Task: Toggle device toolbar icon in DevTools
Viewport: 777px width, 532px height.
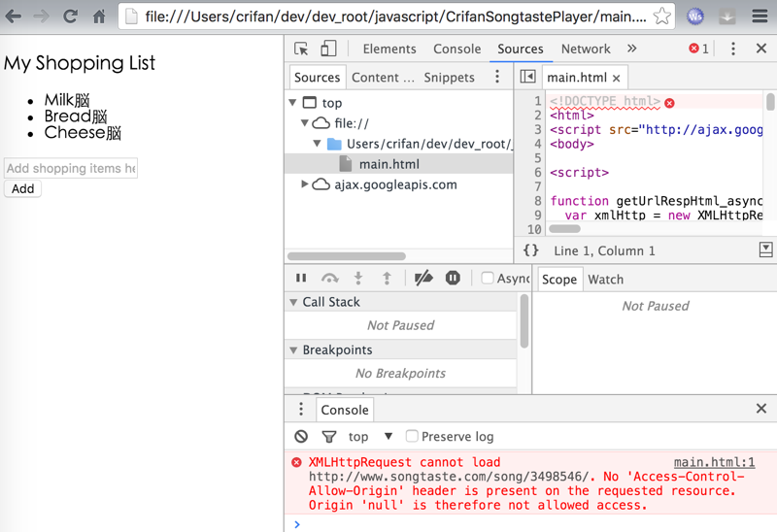Action: [328, 49]
